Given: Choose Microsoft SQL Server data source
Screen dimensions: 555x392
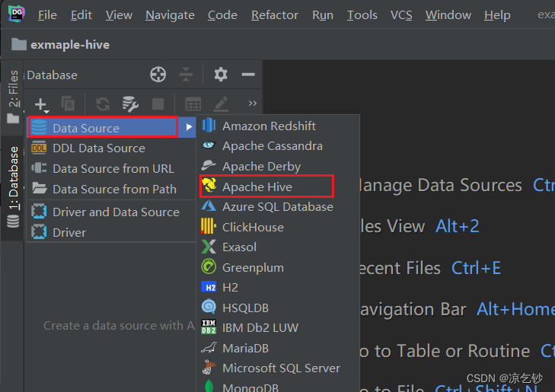Looking at the screenshot, I should point(278,368).
